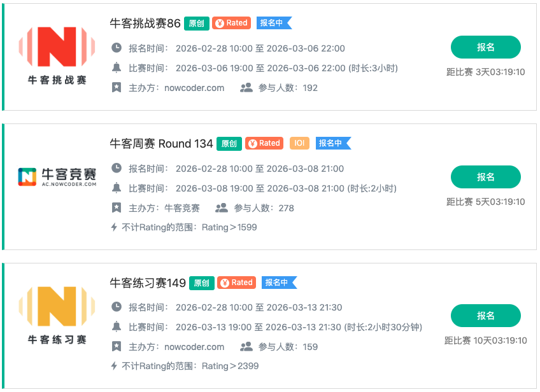Click the 原创 badge on 牛客周赛 Round 134
Screen dimensions: 540x392
229,144
